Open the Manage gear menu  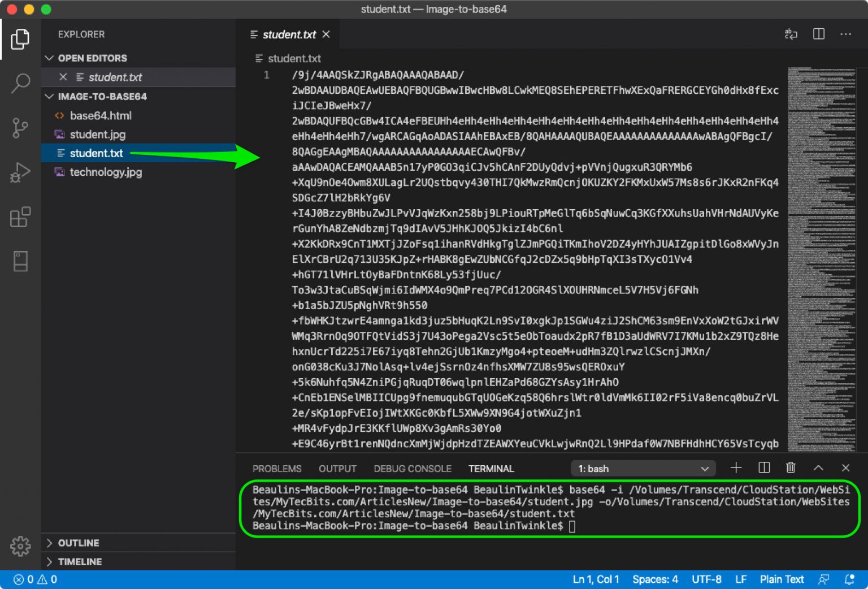[x=20, y=546]
